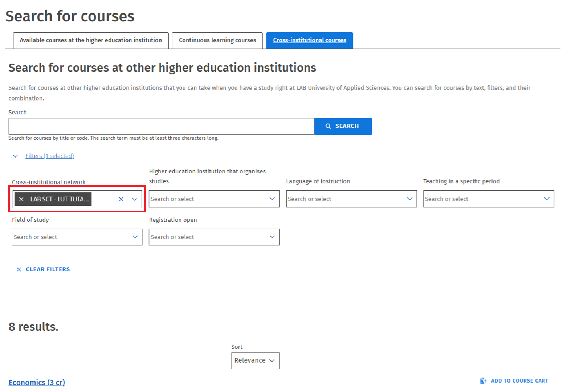Open the Economics (3 cr) course link
567x392 pixels.
click(37, 383)
